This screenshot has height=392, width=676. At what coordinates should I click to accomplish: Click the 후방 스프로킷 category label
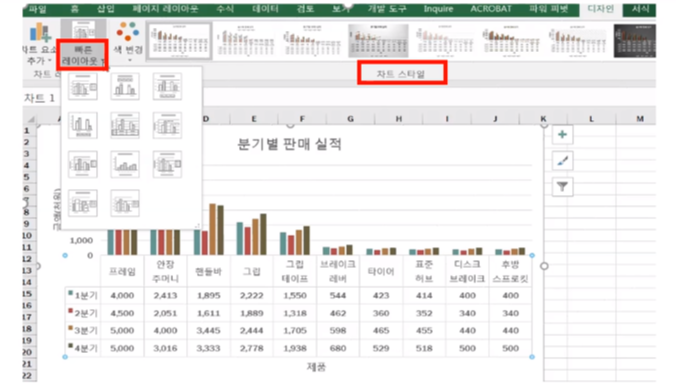click(510, 271)
